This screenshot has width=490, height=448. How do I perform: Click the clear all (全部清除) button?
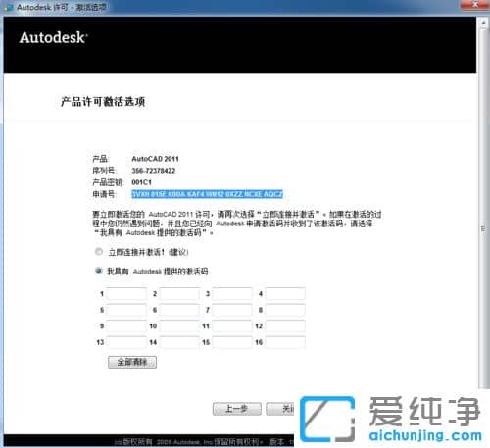pyautogui.click(x=132, y=362)
